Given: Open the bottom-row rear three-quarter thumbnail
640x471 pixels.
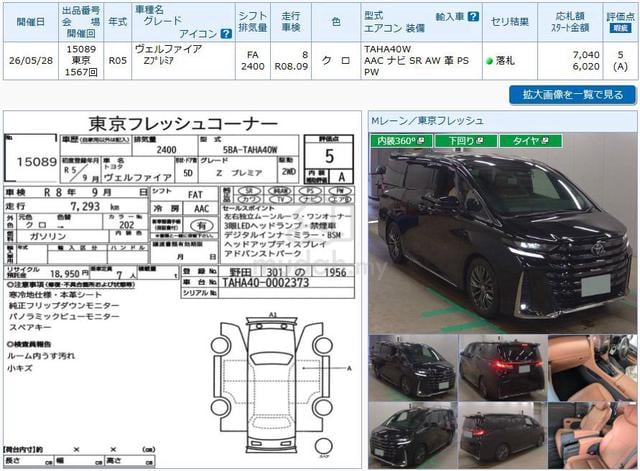Looking at the screenshot, I should coord(502,435).
